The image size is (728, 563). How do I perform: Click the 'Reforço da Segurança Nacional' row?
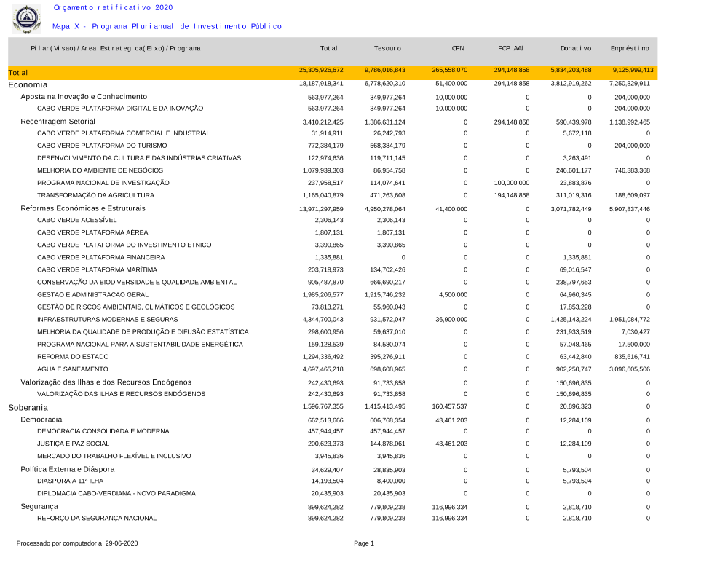(x=97, y=518)
